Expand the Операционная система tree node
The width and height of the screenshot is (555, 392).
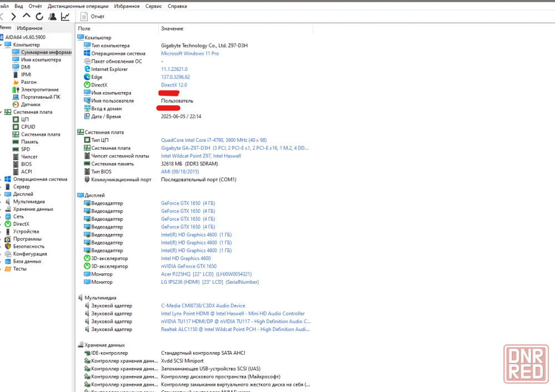tap(1, 179)
